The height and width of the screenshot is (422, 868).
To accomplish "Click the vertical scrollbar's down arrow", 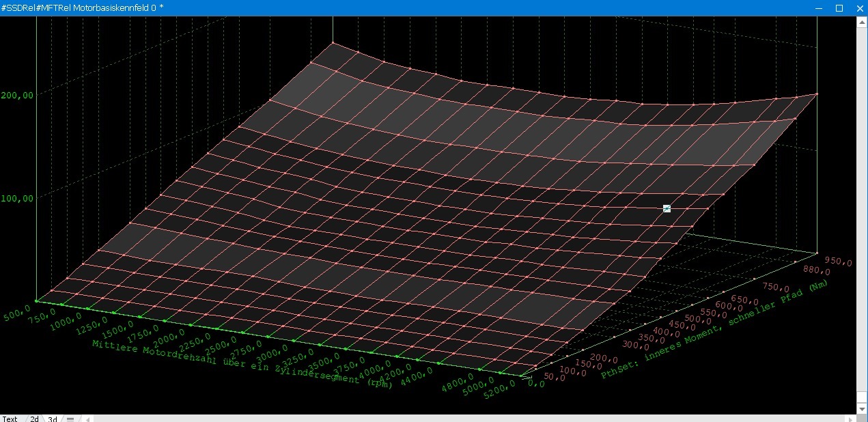I will click(862, 408).
